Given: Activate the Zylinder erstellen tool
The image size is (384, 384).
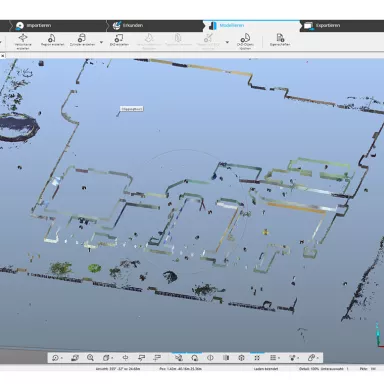Looking at the screenshot, I should [82, 40].
